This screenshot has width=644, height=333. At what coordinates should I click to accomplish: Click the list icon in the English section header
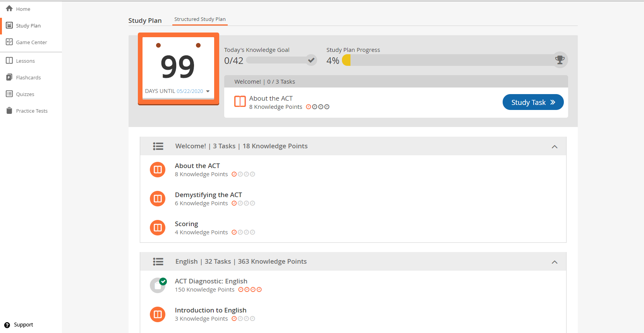(x=158, y=261)
